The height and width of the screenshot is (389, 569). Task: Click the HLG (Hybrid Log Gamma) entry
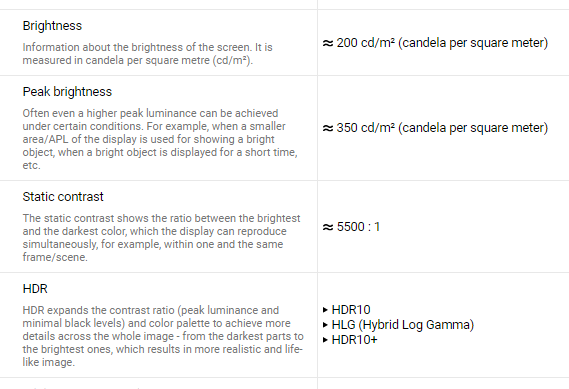click(x=403, y=325)
